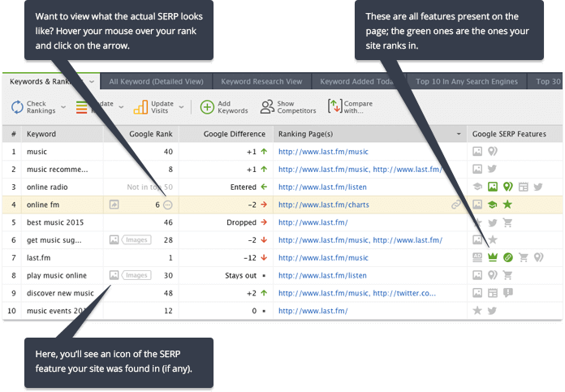Open the last.fm/listen link in play music online row
This screenshot has width=565, height=392.
pos(322,275)
